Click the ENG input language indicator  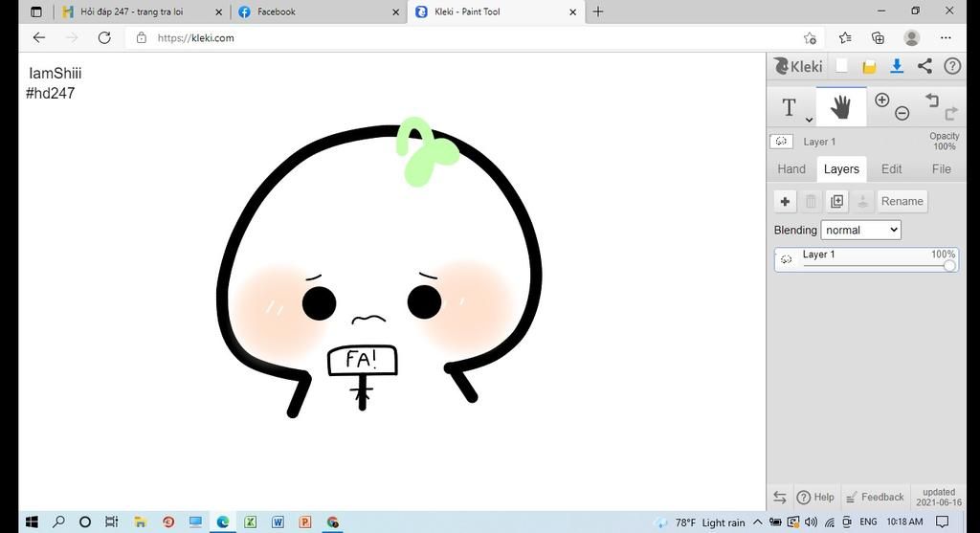[x=868, y=522]
